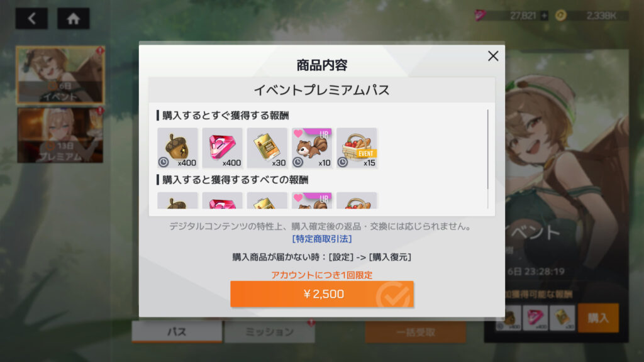
Task: Switch to the ミッション tab
Action: pos(269,332)
